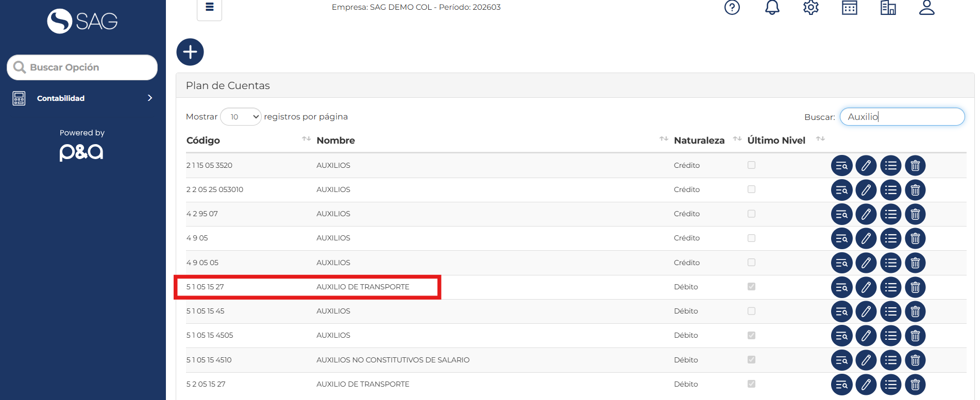Open the help question mark icon
The width and height of the screenshot is (980, 400).
(x=732, y=8)
